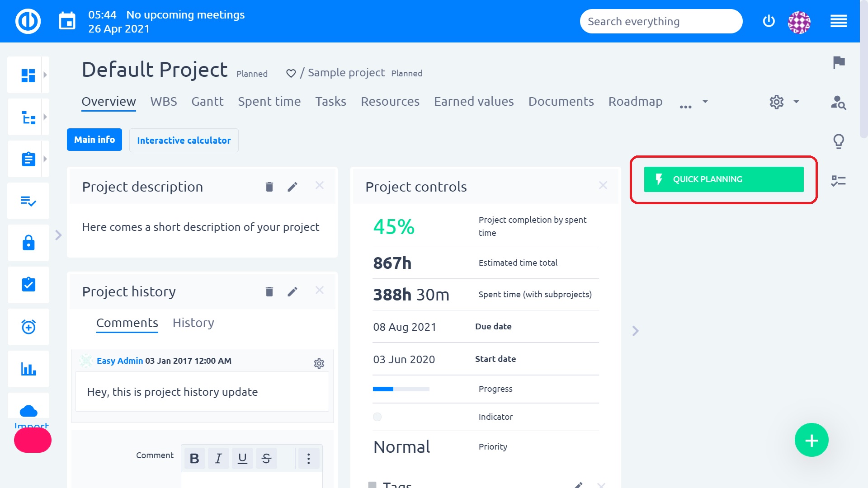Click the Interactive calculator button

184,141
